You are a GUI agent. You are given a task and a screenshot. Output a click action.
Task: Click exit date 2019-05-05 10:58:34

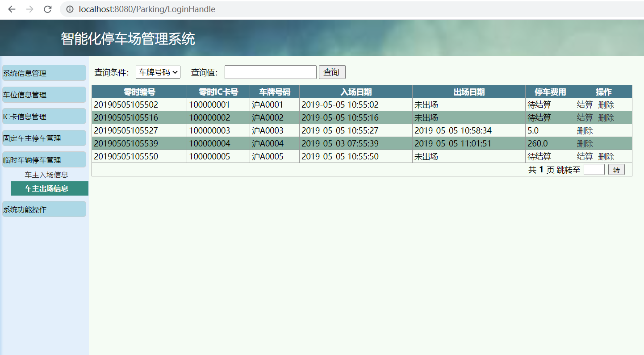453,130
